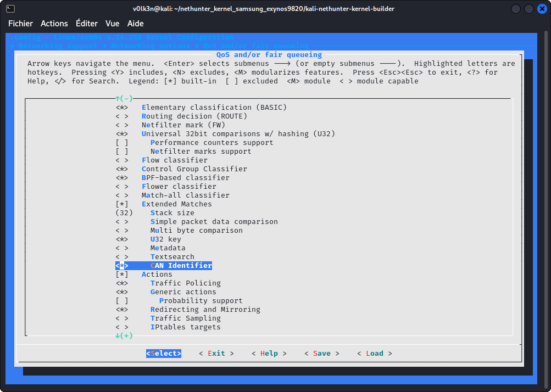Viewport: 551px width, 392px height.
Task: Open the Fichier menu
Action: tap(20, 24)
